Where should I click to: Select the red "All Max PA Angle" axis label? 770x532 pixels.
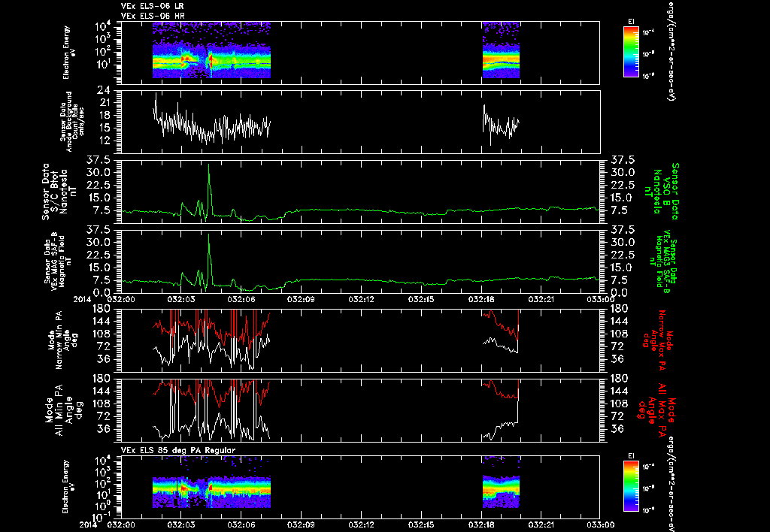657,410
